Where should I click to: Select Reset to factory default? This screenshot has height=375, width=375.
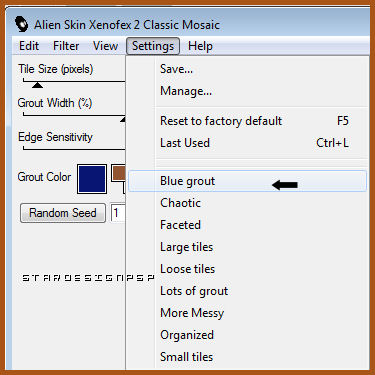pos(247,121)
